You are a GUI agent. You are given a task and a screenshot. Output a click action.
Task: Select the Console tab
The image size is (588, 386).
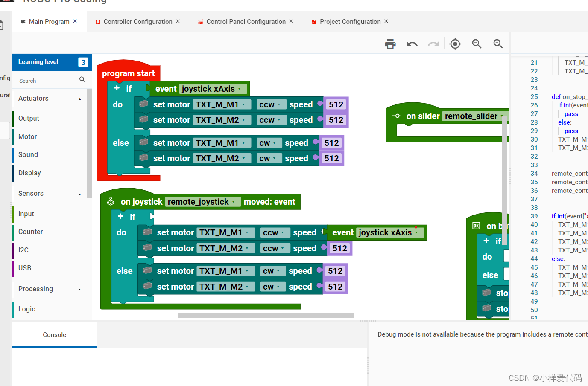click(x=55, y=335)
